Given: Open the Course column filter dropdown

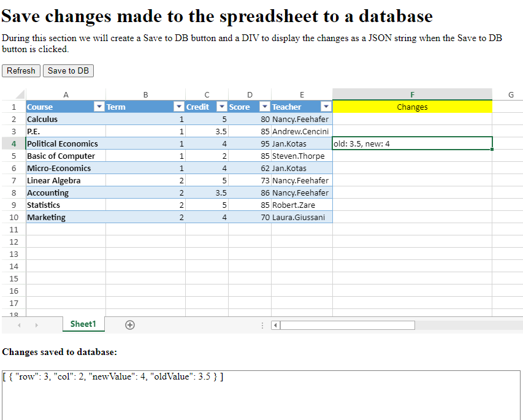Looking at the screenshot, I should 99,107.
